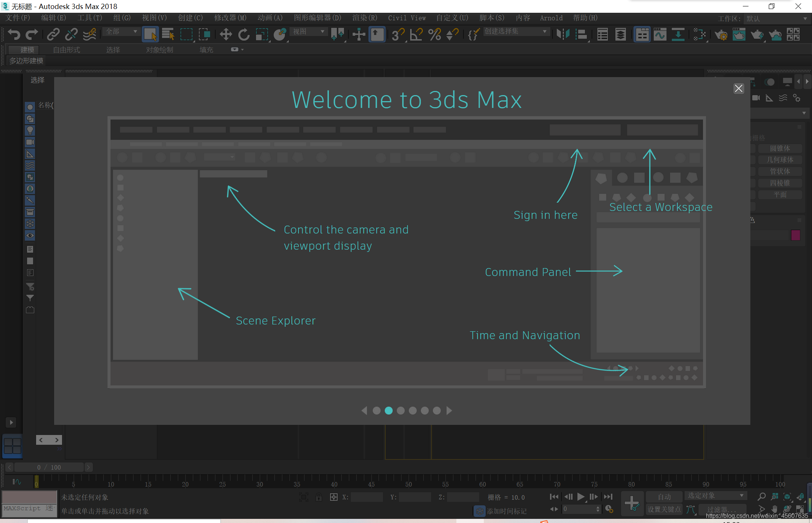Toggle the Ribbon display button

(642, 35)
